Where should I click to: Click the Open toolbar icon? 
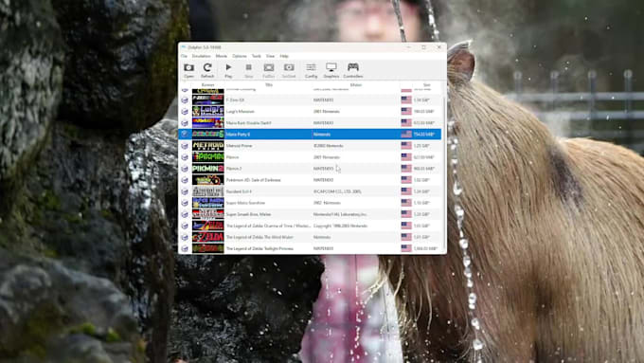pos(188,70)
